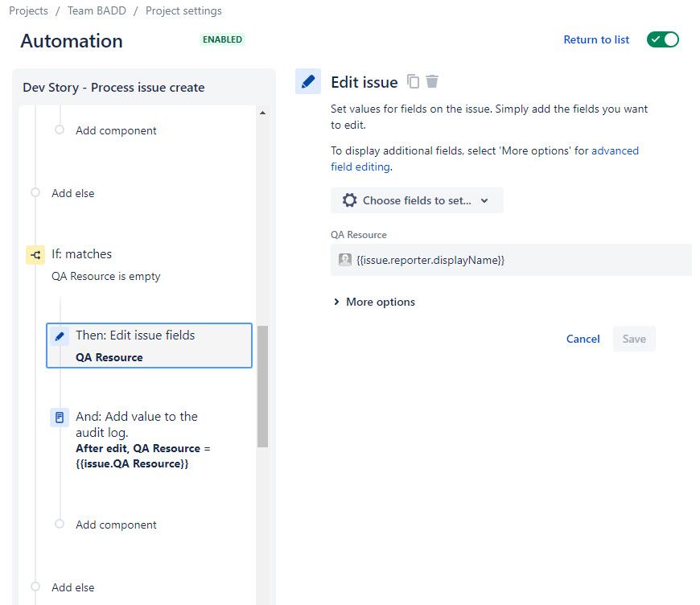Click the Return to list link

click(596, 39)
